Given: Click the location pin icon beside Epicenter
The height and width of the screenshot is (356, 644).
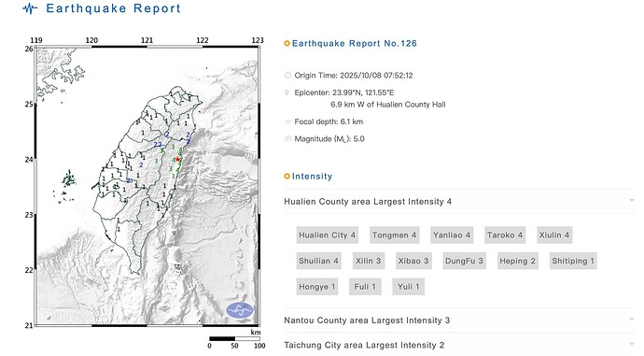Looking at the screenshot, I should coord(287,93).
